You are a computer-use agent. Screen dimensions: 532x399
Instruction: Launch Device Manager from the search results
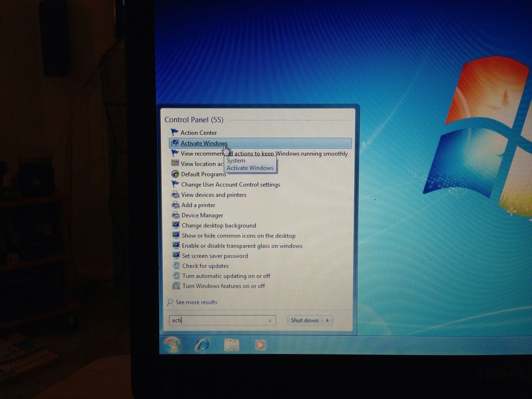[x=201, y=216]
